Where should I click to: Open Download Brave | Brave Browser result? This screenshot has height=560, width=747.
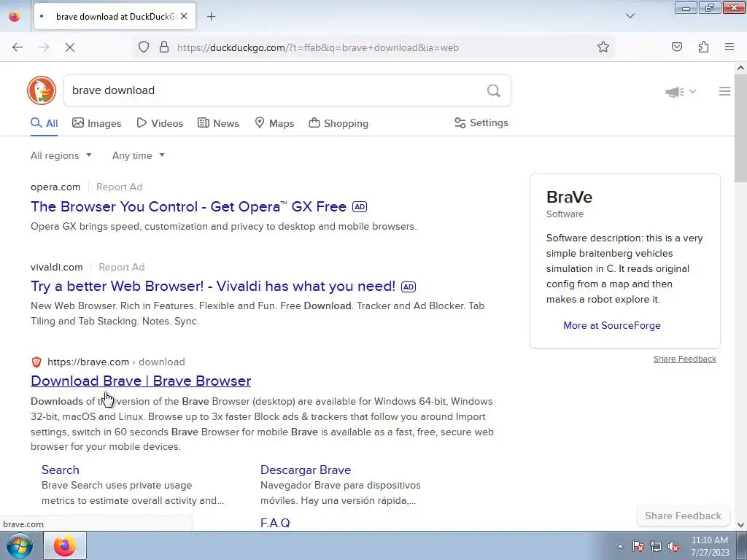141,381
